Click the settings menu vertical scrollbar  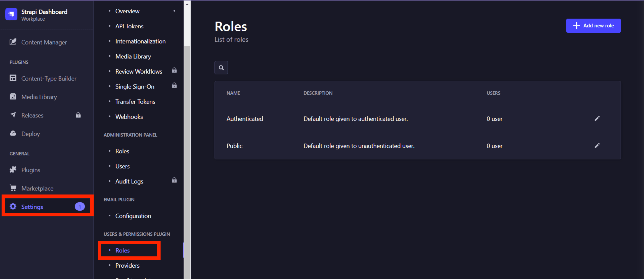[187, 162]
